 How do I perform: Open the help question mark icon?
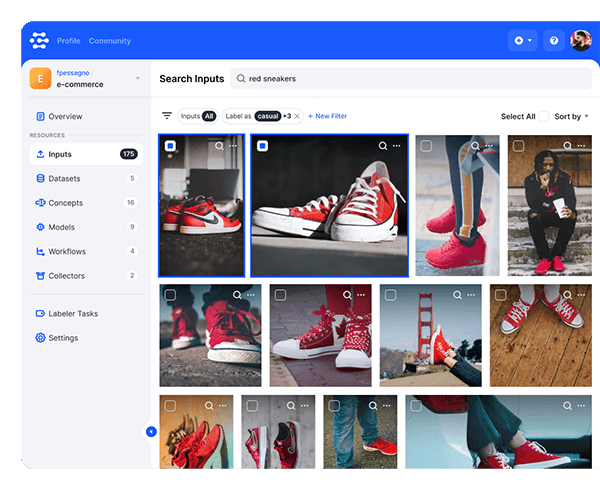[x=554, y=41]
